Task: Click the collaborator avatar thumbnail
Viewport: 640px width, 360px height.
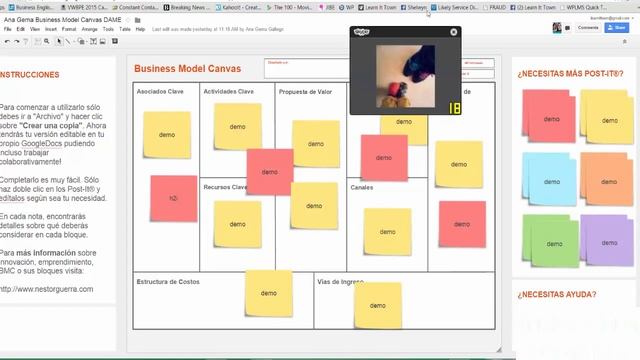Action: pos(557,28)
